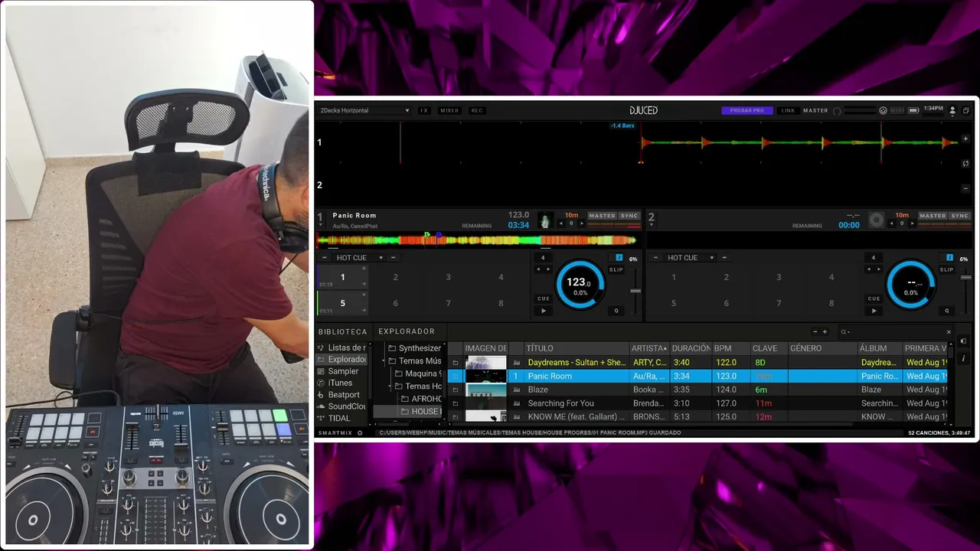Increase deck 1 key shift with right arrow

[x=582, y=223]
